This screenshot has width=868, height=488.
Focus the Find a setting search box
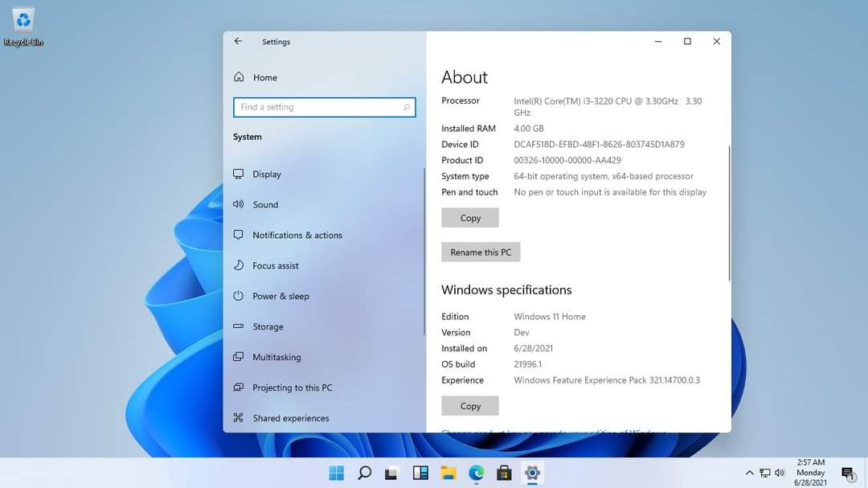325,107
